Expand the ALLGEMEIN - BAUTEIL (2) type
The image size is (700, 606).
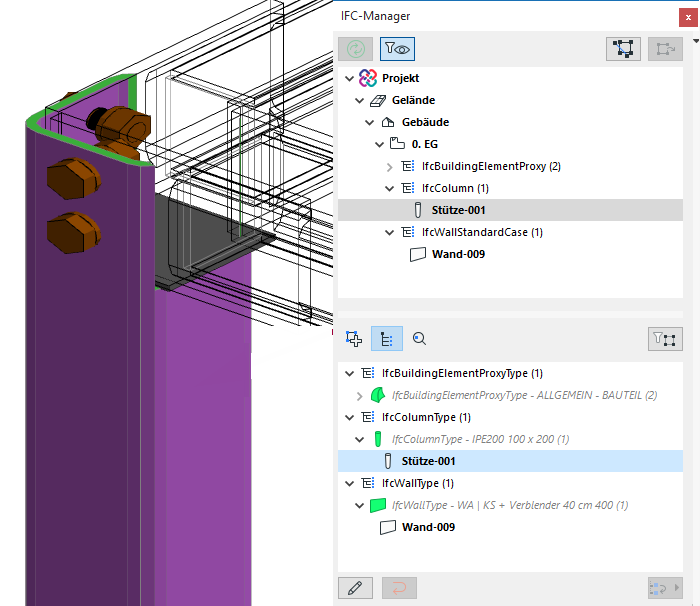pos(359,396)
